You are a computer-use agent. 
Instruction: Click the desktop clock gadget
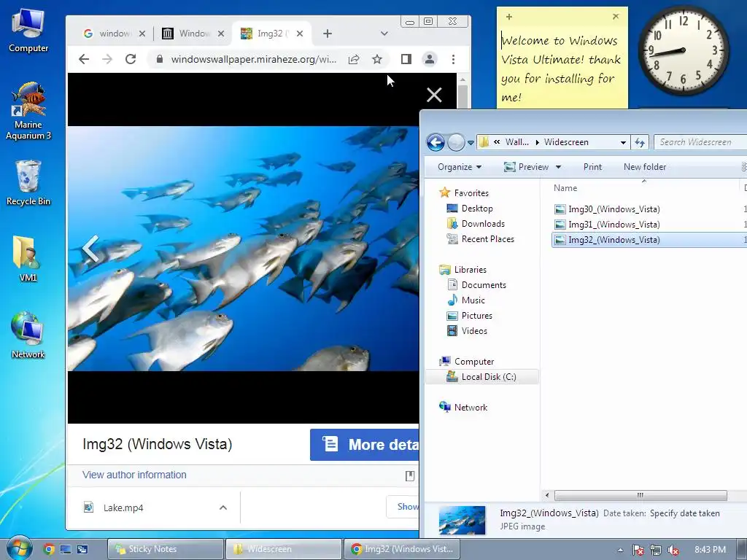tap(683, 50)
